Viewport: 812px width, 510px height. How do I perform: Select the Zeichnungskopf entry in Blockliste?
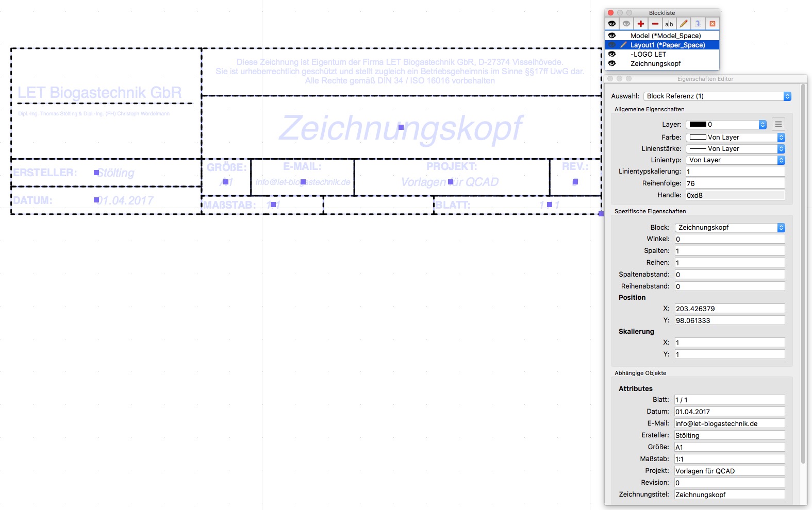click(x=655, y=63)
